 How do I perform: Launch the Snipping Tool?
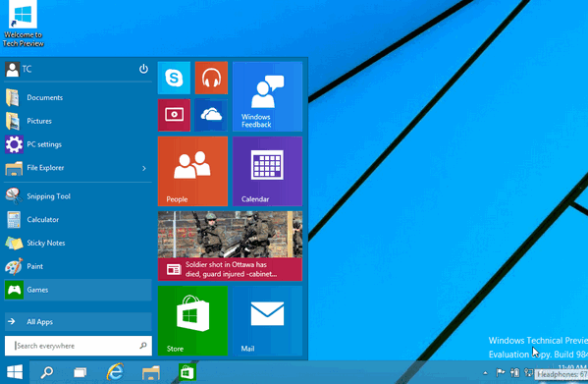78,196
